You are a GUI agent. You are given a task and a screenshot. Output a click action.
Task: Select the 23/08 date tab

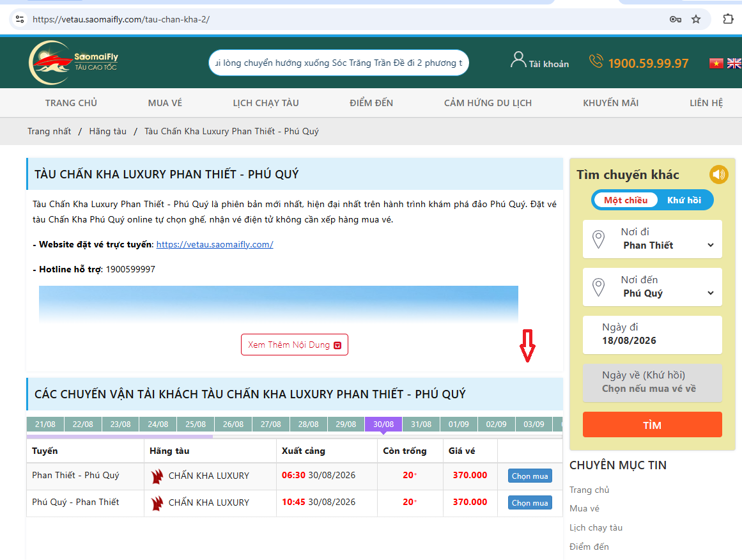[x=120, y=424]
